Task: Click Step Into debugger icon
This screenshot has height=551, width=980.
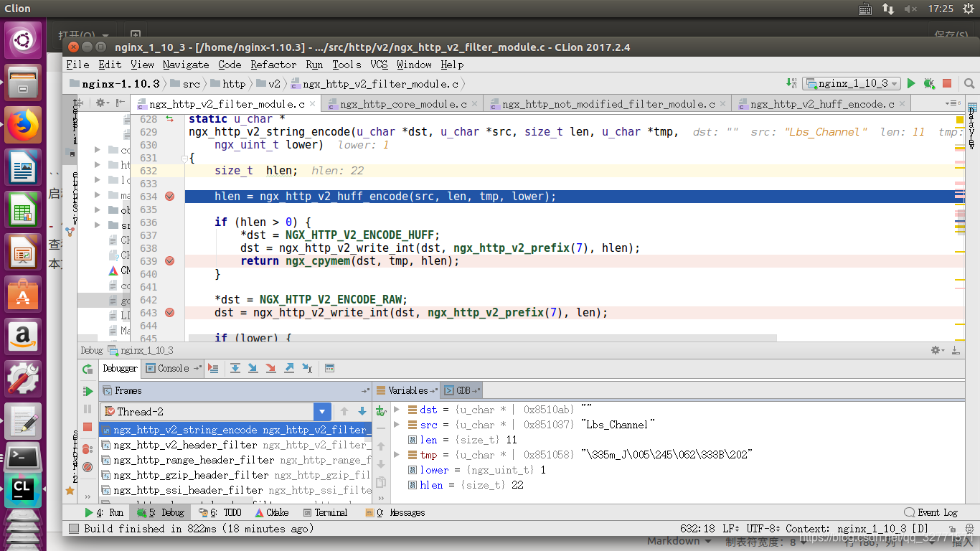Action: click(x=253, y=368)
